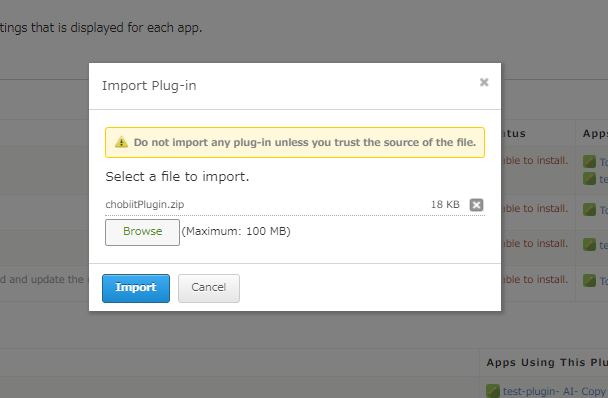Select the chobiitPlugin.zip file name

click(145, 204)
